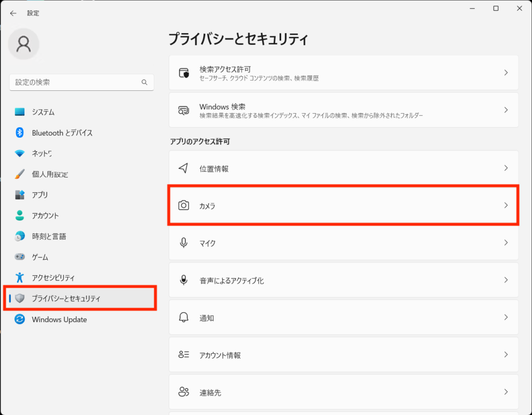
Task: Open 音声によるアクティブ化 settings
Action: pos(232,280)
